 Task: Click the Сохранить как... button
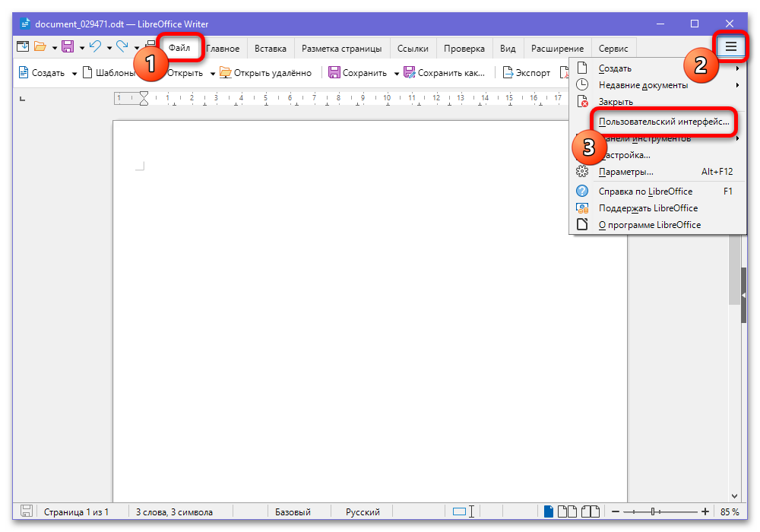(445, 73)
